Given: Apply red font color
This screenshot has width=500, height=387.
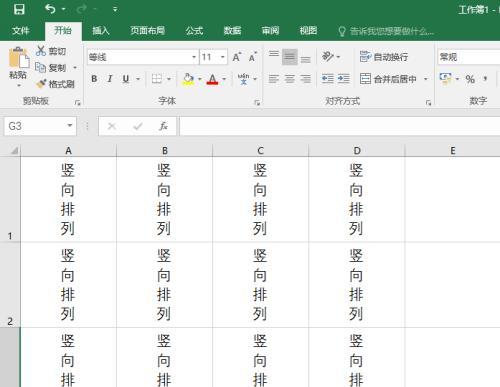Looking at the screenshot, I should 212,79.
